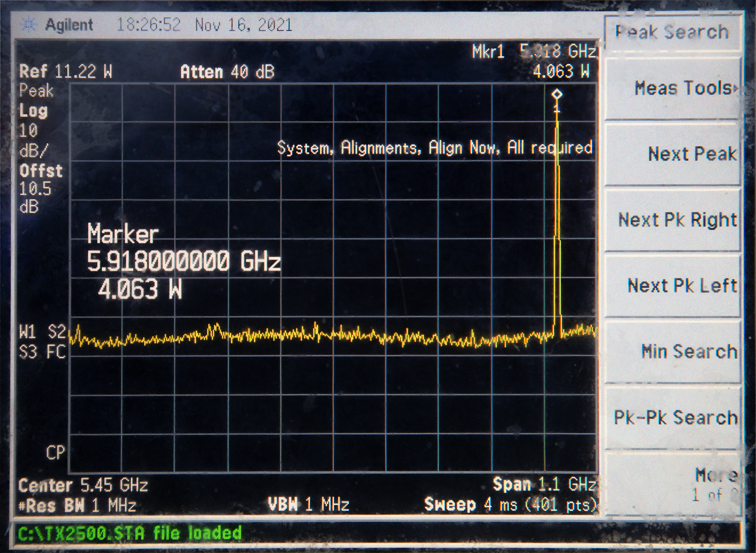Click the Center 5.45 GHz readout

click(83, 485)
